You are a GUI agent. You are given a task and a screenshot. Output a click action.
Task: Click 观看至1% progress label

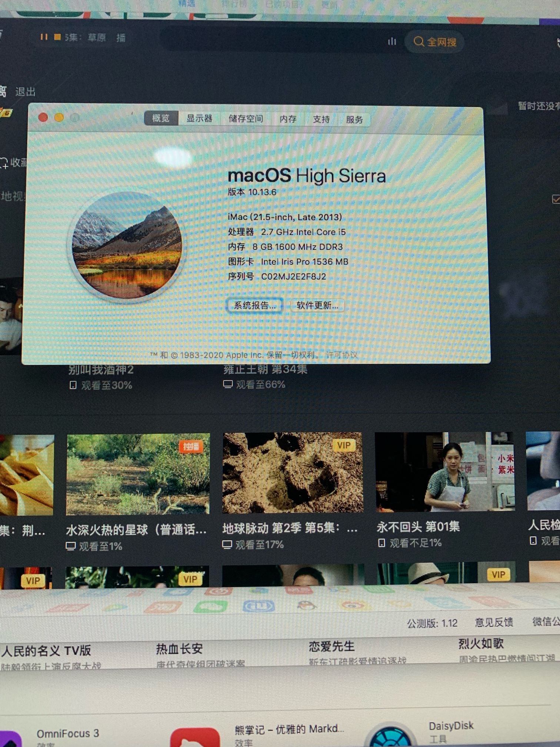(x=101, y=547)
